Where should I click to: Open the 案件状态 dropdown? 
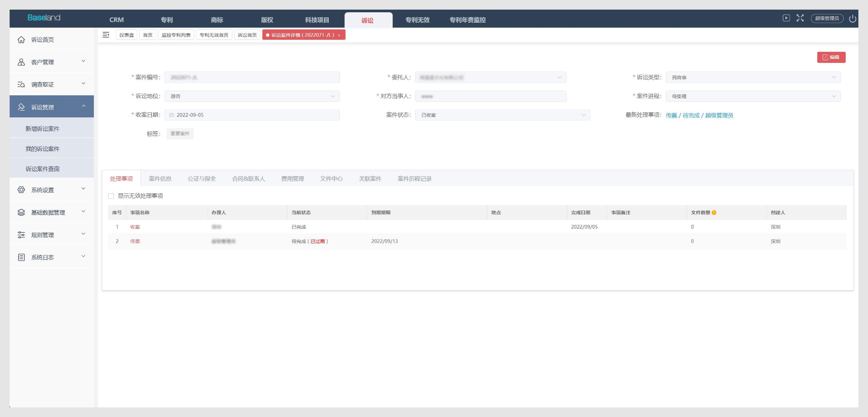[x=503, y=115]
